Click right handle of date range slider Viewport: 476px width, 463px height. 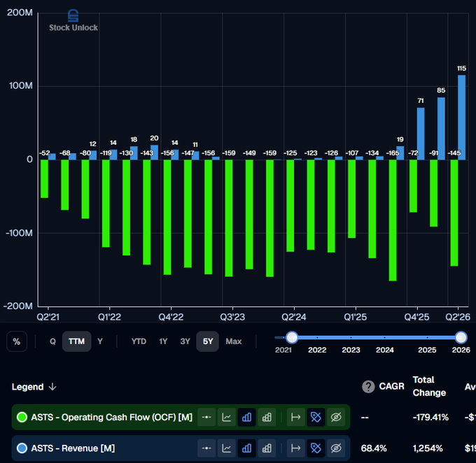tap(461, 337)
